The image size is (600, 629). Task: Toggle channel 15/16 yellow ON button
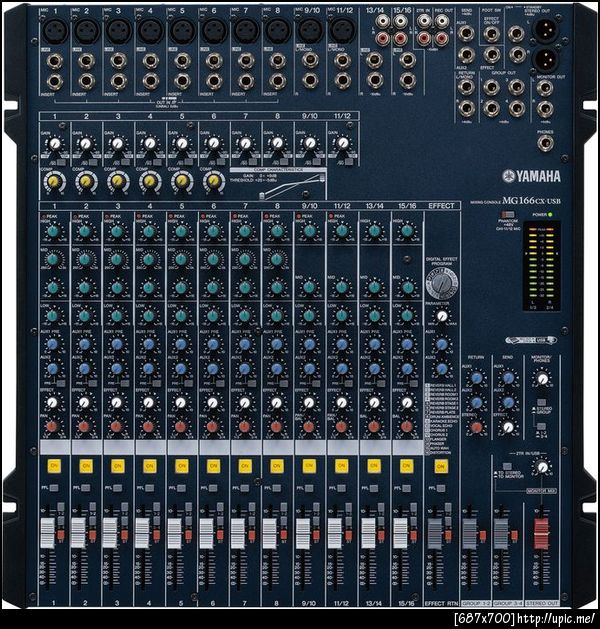(406, 466)
